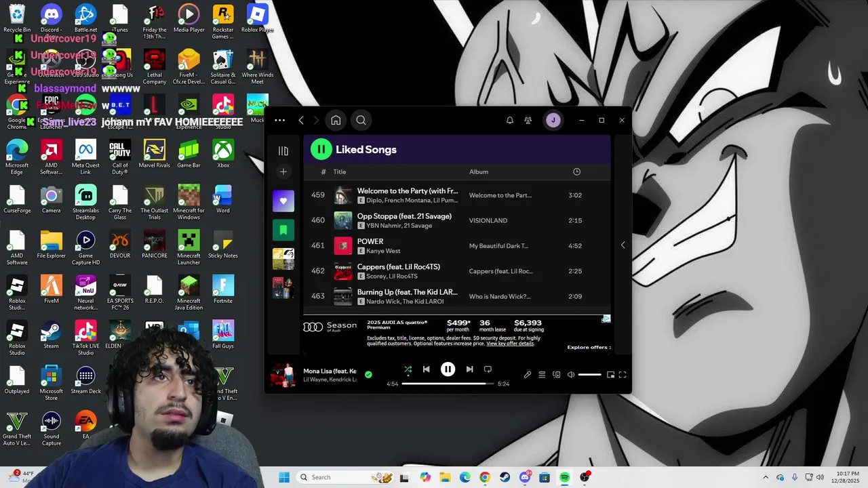Select Welcome to the Party song row

(457, 195)
